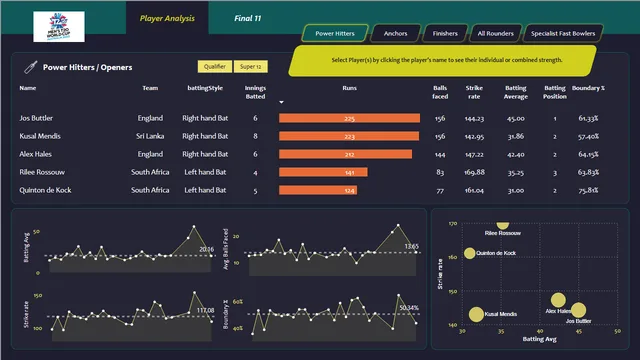
Task: Sort by the Runs column header
Action: tap(349, 88)
